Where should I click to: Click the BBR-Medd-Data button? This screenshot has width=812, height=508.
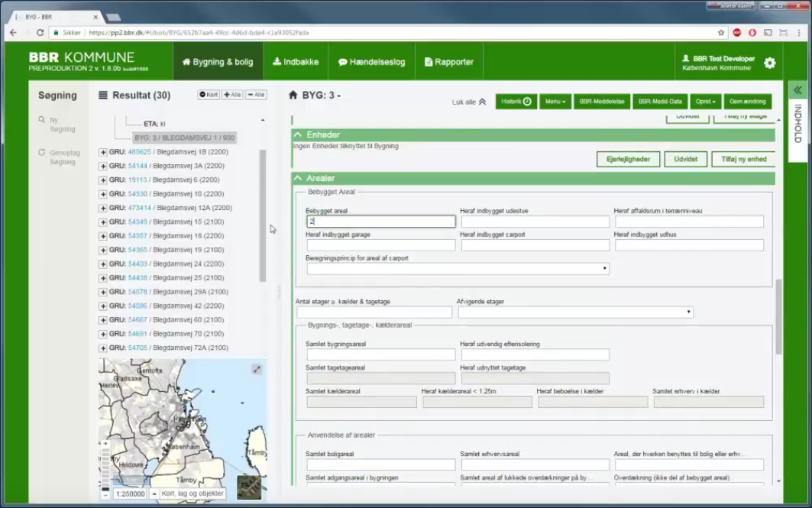pos(660,102)
